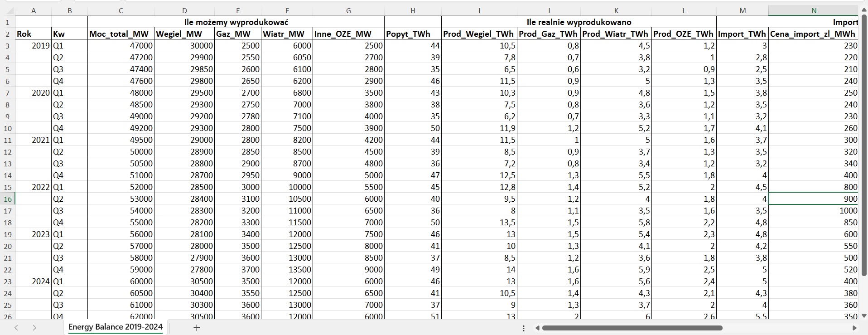Select column K header

tap(616, 10)
